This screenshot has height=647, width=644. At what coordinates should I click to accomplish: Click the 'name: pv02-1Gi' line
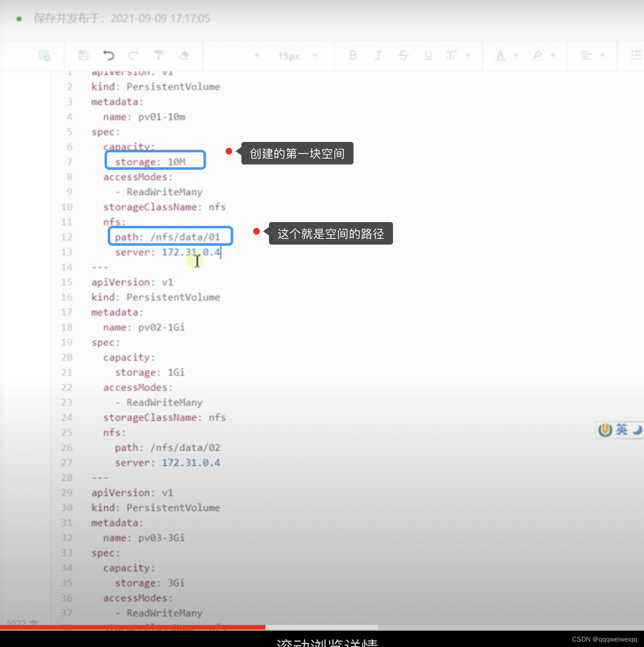pyautogui.click(x=144, y=327)
